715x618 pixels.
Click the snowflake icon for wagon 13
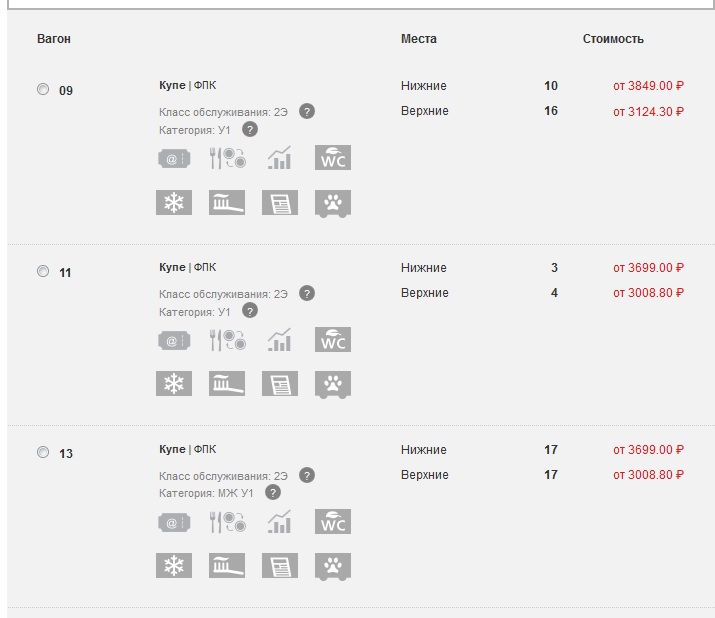pos(173,566)
